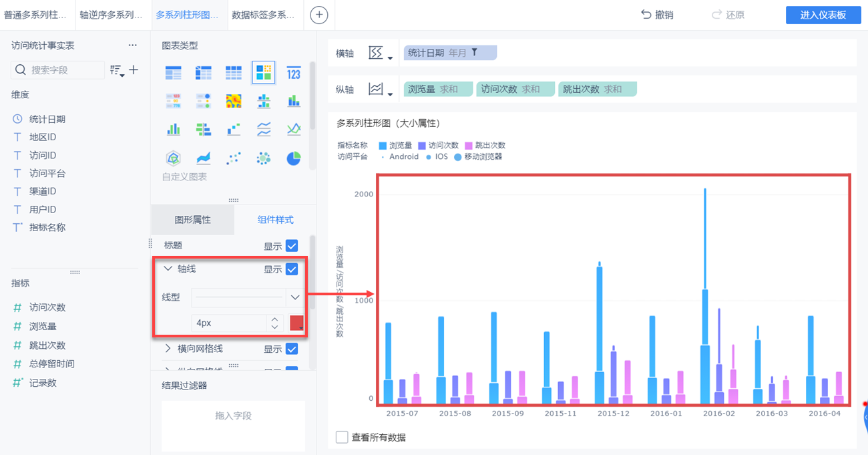The width and height of the screenshot is (868, 455).
Task: Click the 还原 redo button
Action: [x=728, y=15]
